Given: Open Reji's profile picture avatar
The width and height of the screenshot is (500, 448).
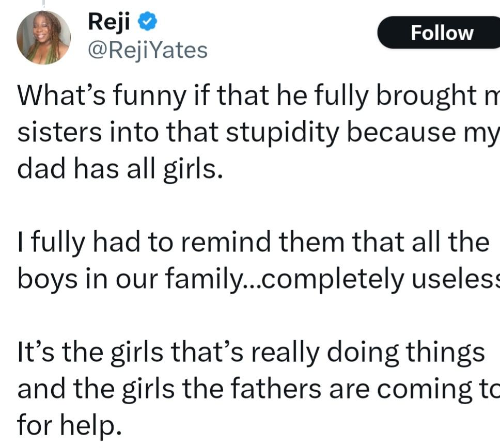Looking at the screenshot, I should pyautogui.click(x=43, y=37).
